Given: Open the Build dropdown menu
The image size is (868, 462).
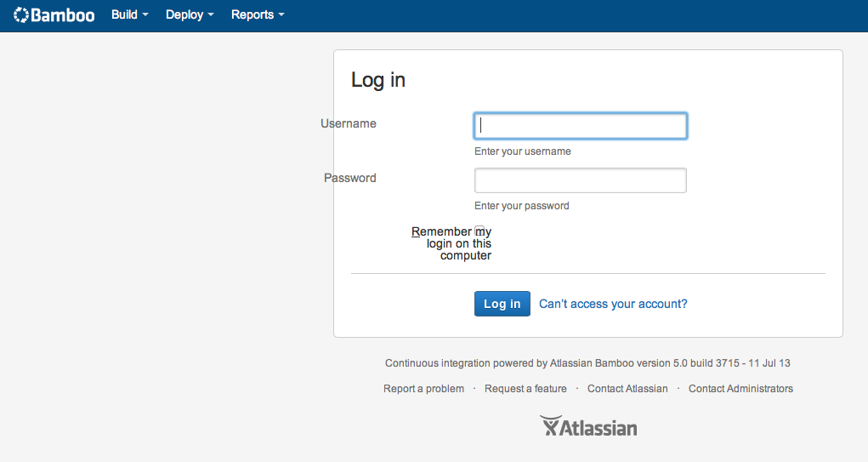Looking at the screenshot, I should tap(129, 15).
